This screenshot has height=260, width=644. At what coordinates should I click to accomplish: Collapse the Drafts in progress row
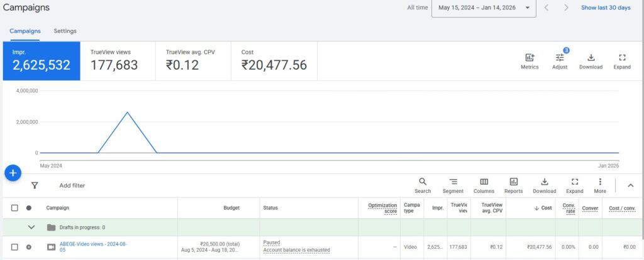[31, 227]
